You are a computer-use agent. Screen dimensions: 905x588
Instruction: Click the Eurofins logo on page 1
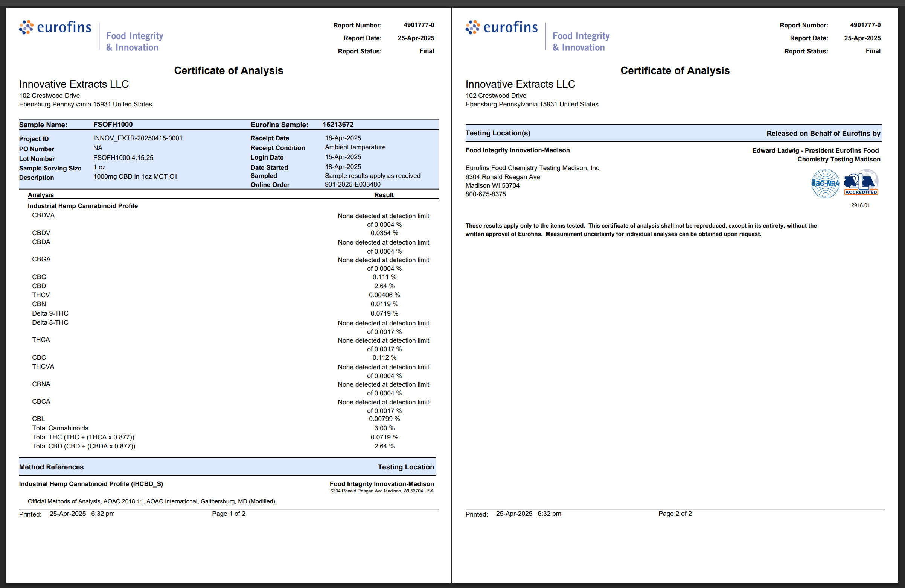point(55,27)
